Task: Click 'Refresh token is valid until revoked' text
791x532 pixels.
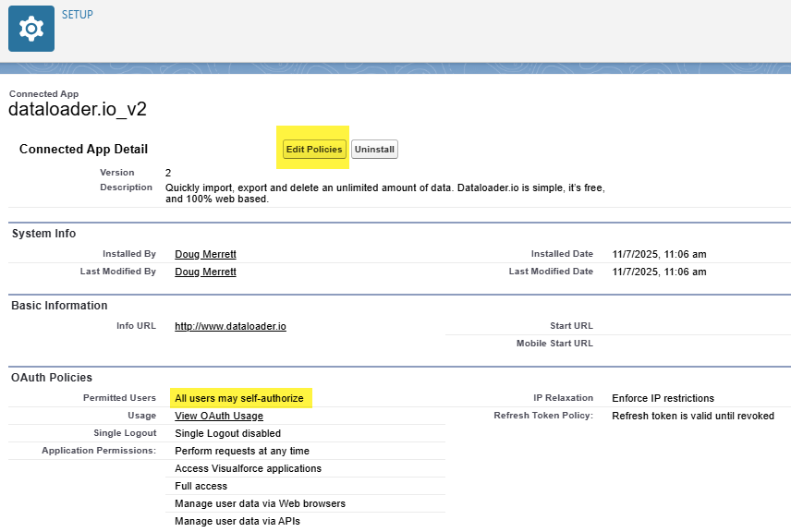Action: (x=693, y=416)
